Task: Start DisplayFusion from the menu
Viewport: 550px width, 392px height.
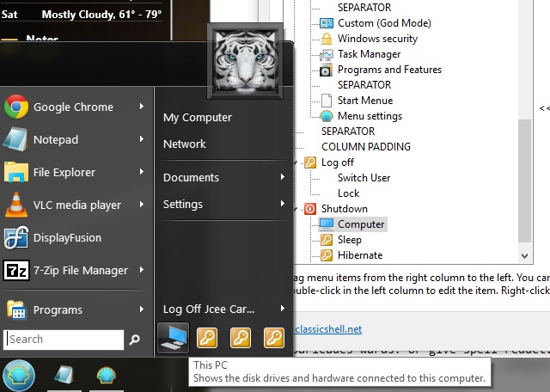Action: pyautogui.click(x=67, y=238)
